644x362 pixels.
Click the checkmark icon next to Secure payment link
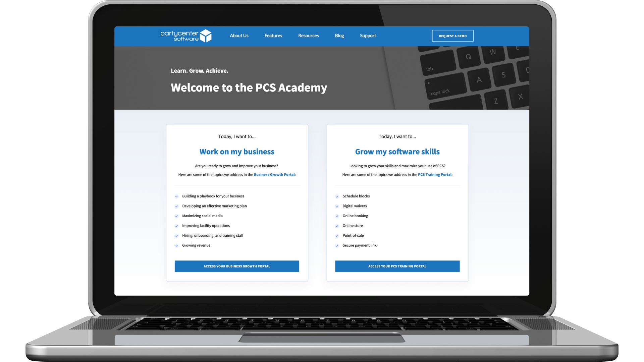[337, 245]
